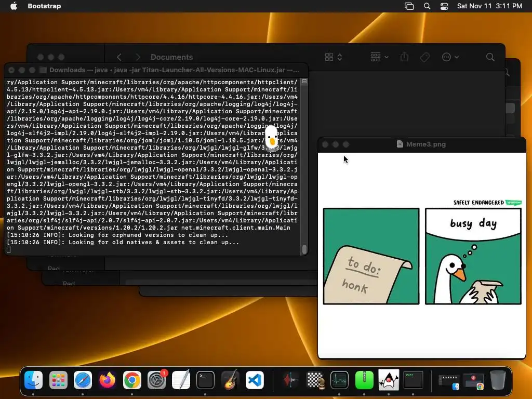The image size is (532, 399).
Task: Launch GarageBand from the Dock
Action: (x=230, y=380)
